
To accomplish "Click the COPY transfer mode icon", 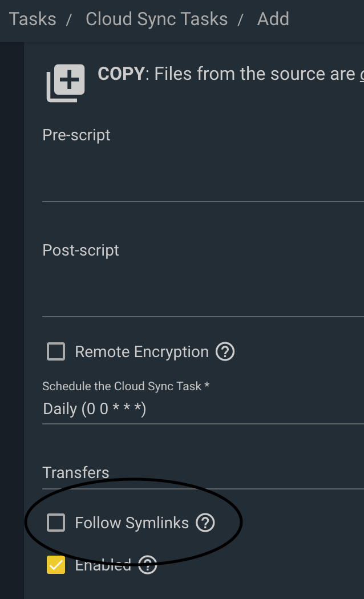I will 65,83.
